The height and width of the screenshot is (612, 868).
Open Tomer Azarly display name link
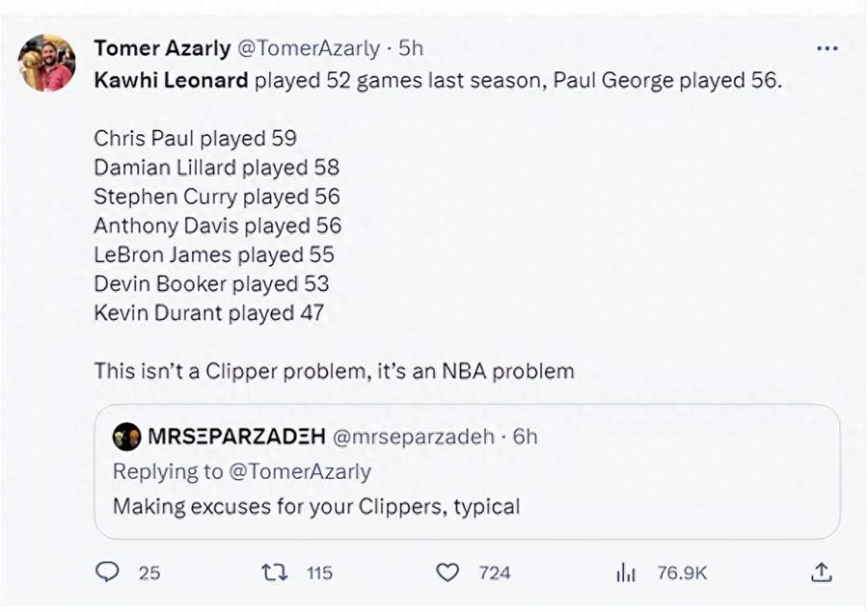(162, 48)
